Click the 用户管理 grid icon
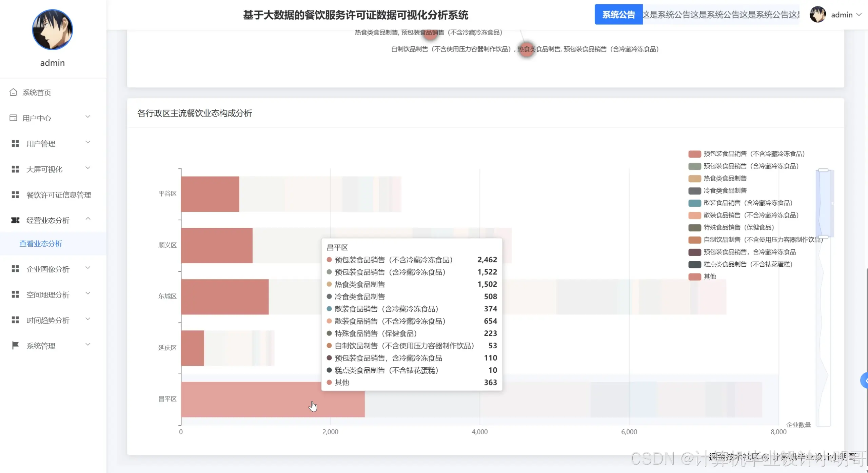This screenshot has width=868, height=473. point(15,143)
